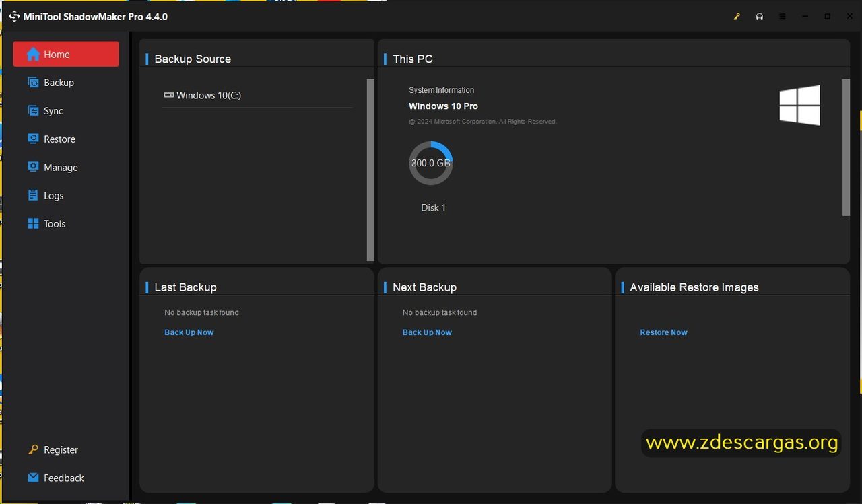862x504 pixels.
Task: Click the Windows 10 Pro text
Action: coord(443,106)
